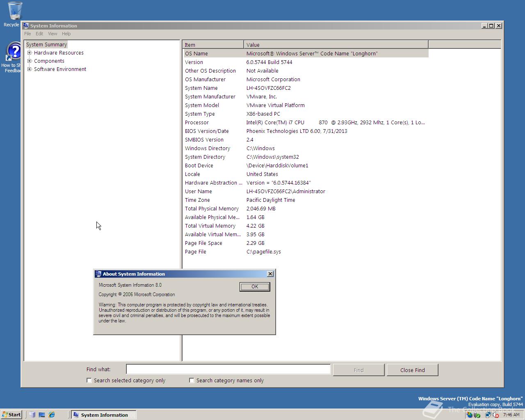525x420 pixels.
Task: Select the Available Virtual Memory row
Action: point(306,234)
